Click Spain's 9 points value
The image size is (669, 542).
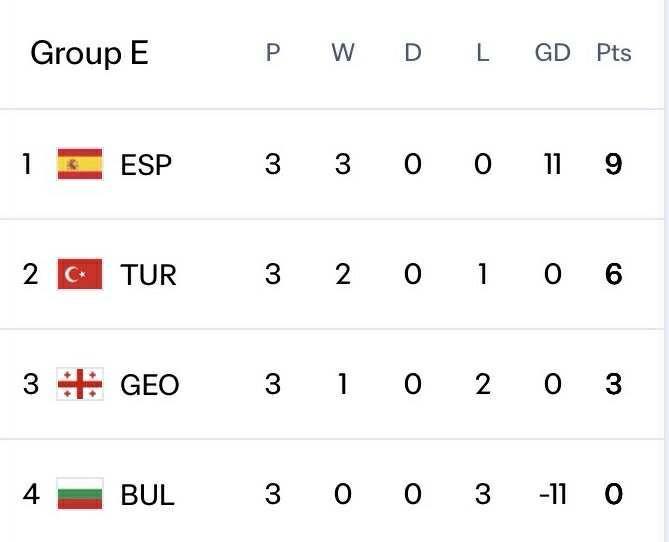coord(613,164)
